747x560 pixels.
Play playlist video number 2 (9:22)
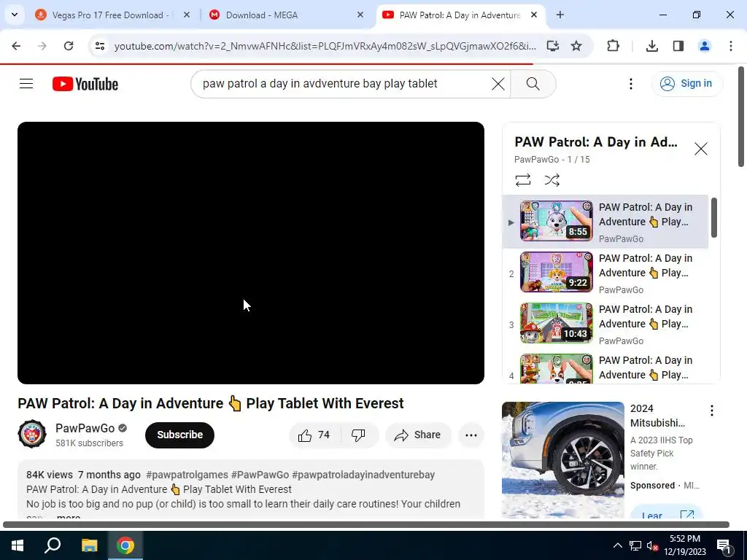coord(605,273)
